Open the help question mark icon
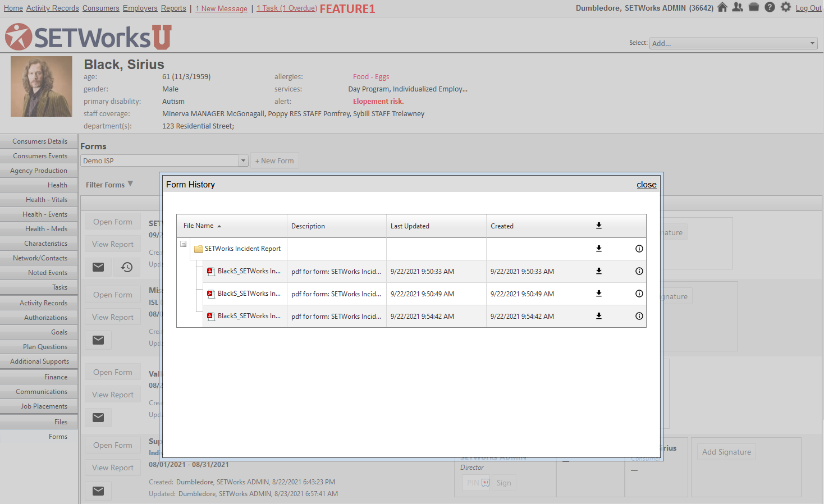 point(770,7)
